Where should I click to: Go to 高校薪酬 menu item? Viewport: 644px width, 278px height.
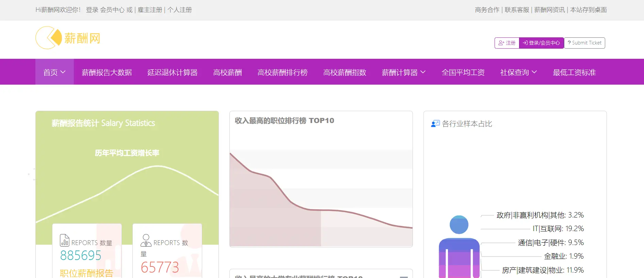click(227, 72)
